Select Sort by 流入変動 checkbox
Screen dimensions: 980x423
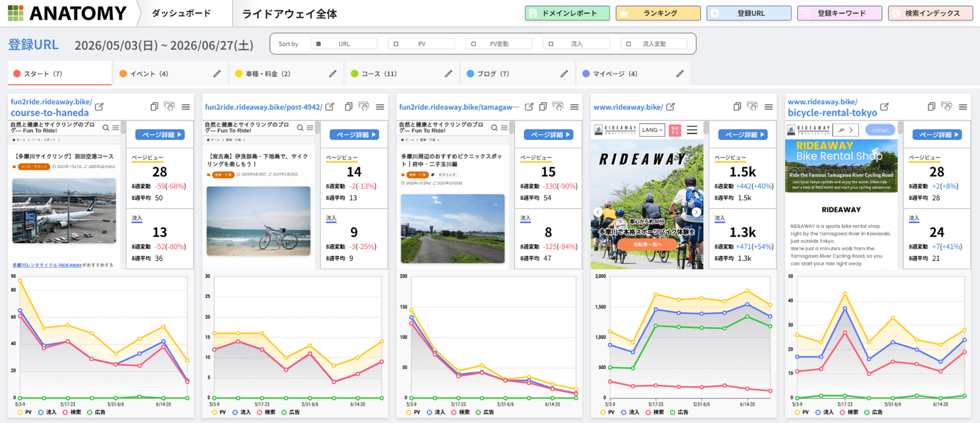(x=629, y=44)
